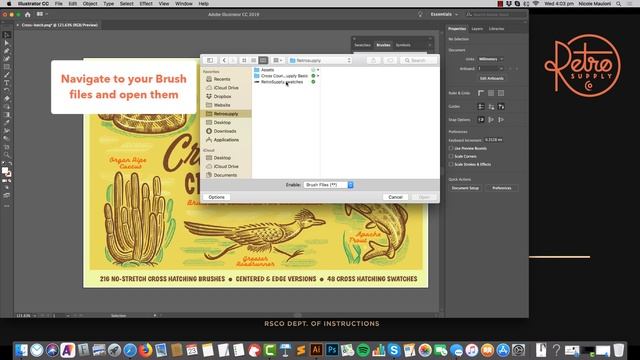Screen dimensions: 640x360
Task: Open Essentials workspace dropdown
Action: (444, 14)
